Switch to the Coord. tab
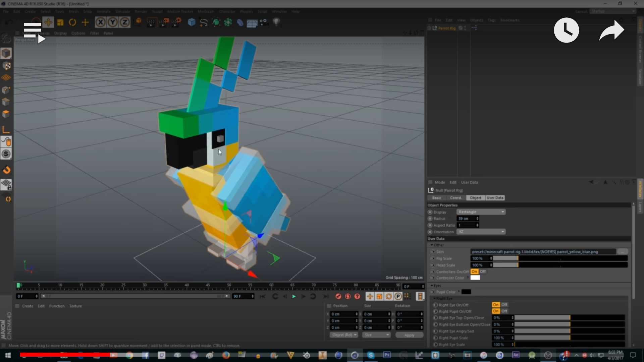This screenshot has height=362, width=644. 456,198
